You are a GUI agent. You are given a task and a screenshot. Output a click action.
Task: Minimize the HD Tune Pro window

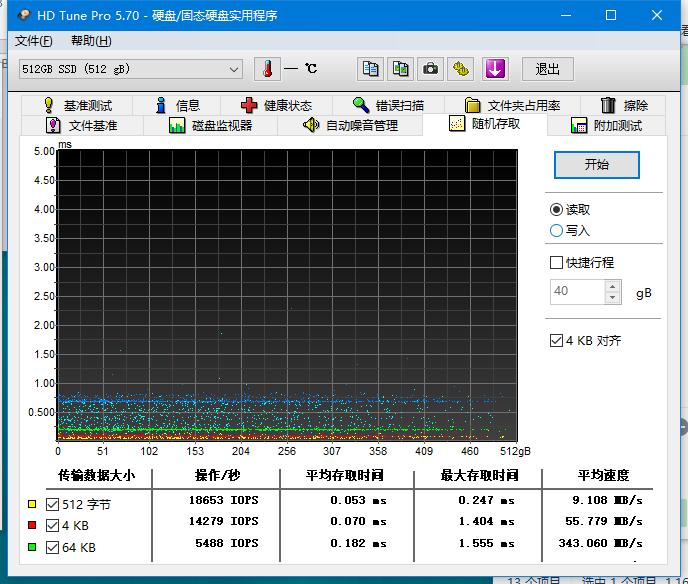[x=566, y=15]
